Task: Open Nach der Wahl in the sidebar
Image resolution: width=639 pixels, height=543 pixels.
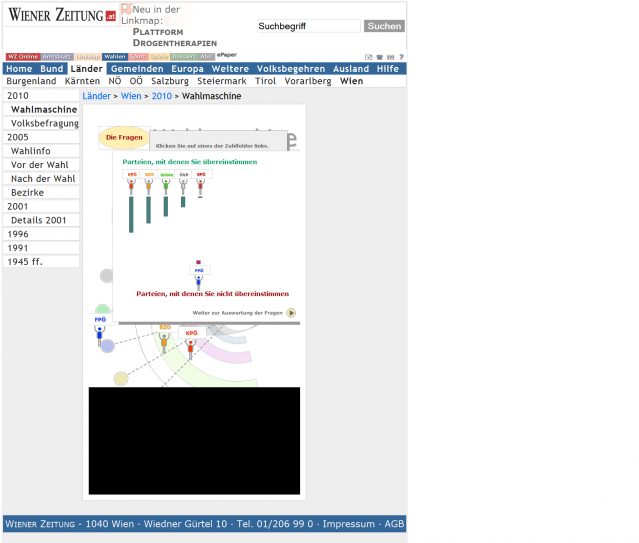Action: pos(41,179)
